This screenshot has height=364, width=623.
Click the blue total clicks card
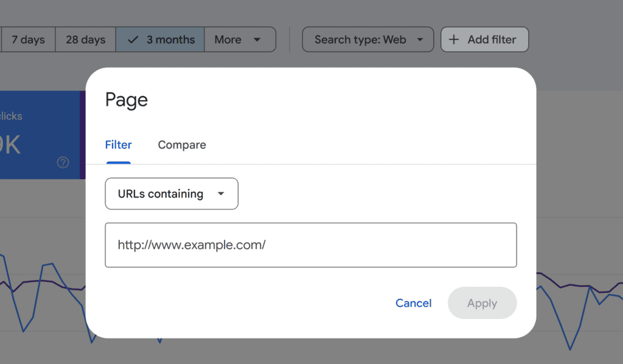(37, 134)
